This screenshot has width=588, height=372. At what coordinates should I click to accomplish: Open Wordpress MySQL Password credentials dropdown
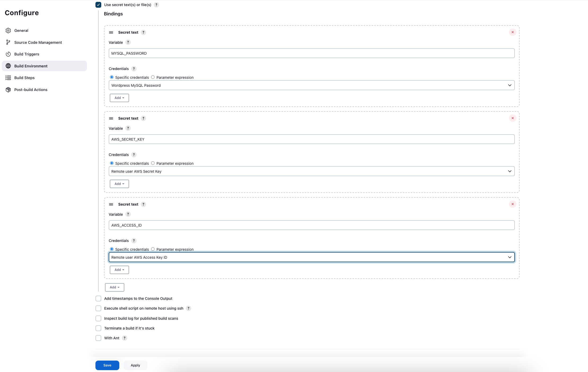[311, 85]
